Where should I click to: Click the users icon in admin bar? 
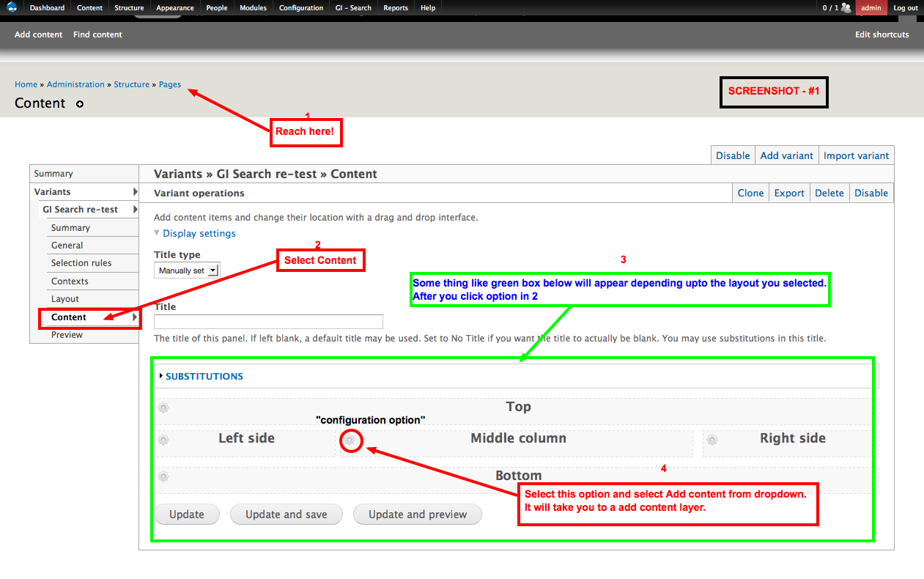pyautogui.click(x=846, y=8)
